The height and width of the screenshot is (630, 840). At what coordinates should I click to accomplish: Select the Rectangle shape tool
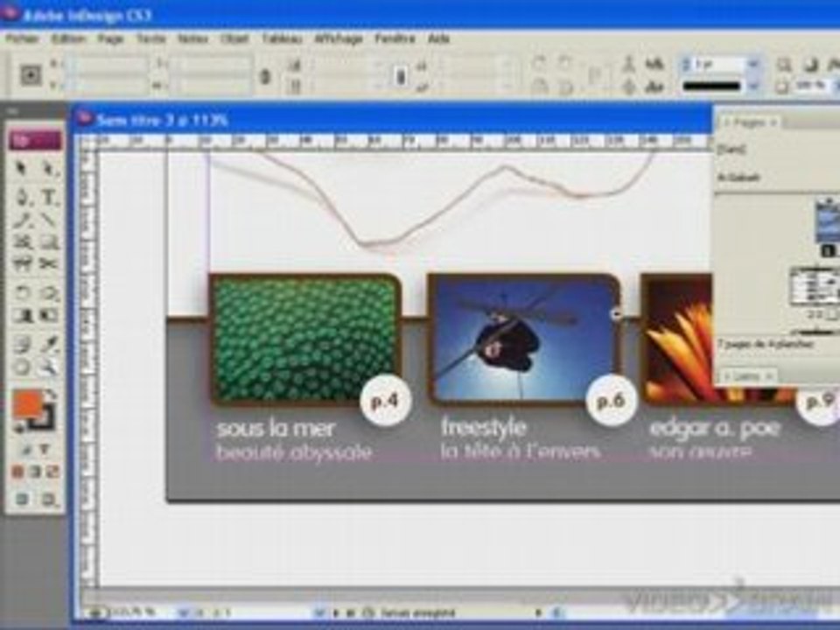49,242
